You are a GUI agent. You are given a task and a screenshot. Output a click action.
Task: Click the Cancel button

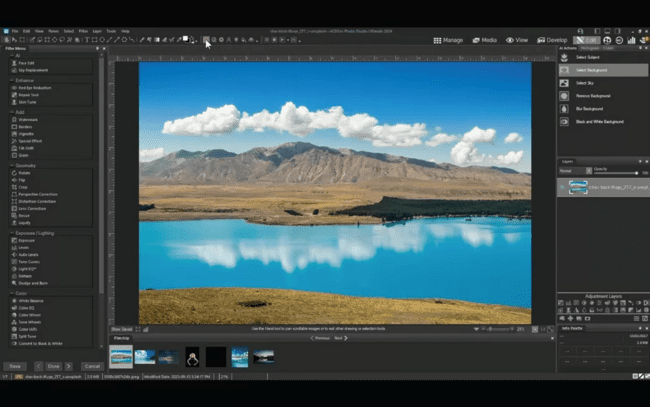92,366
